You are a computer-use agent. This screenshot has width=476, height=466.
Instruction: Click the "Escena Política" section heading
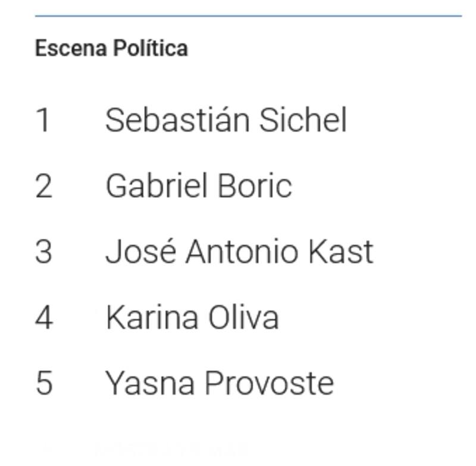pos(111,48)
